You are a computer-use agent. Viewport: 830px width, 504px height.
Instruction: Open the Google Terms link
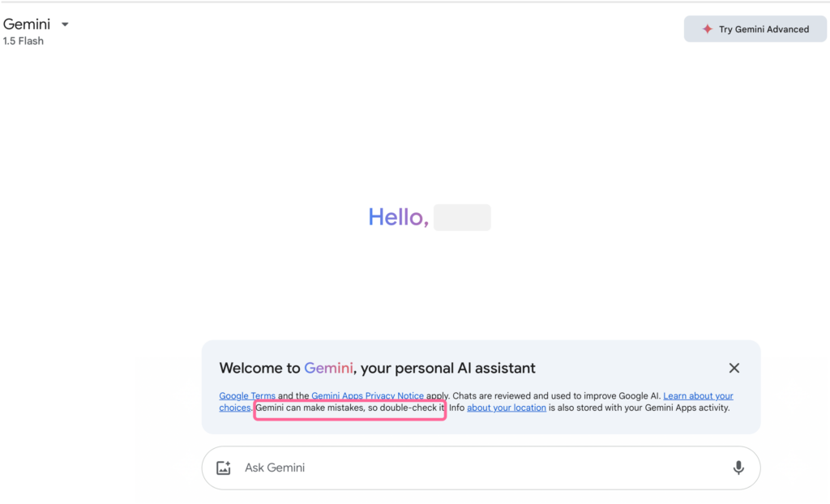coord(247,395)
